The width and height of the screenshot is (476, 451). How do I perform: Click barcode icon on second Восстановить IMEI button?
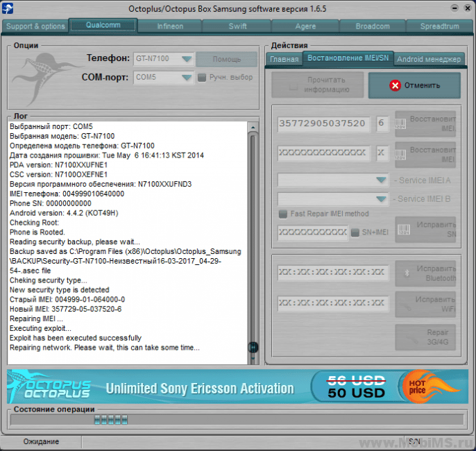tap(400, 155)
